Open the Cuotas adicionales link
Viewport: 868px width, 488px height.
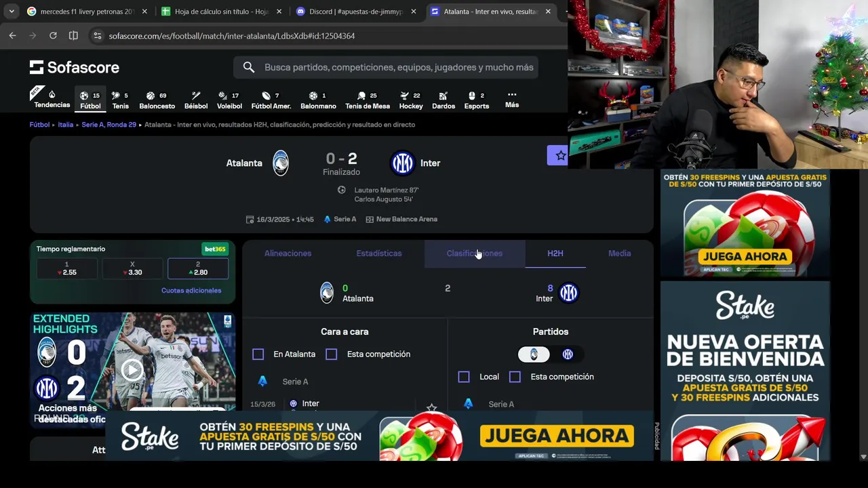click(191, 290)
